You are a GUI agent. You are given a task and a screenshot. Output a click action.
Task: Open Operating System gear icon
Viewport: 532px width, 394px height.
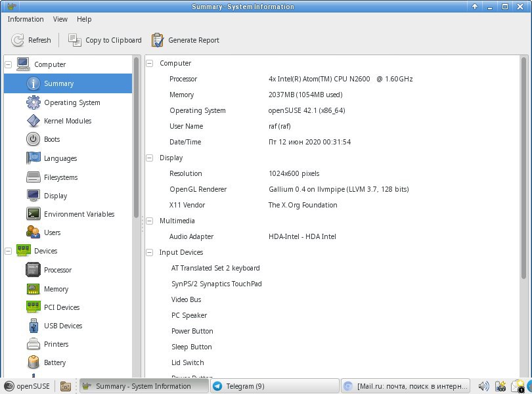click(33, 102)
